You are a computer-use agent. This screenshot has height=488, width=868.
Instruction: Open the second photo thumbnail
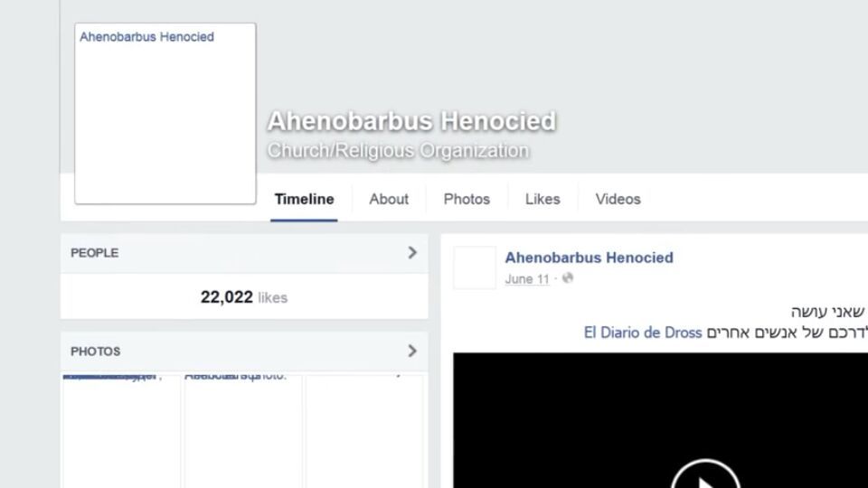point(243,432)
